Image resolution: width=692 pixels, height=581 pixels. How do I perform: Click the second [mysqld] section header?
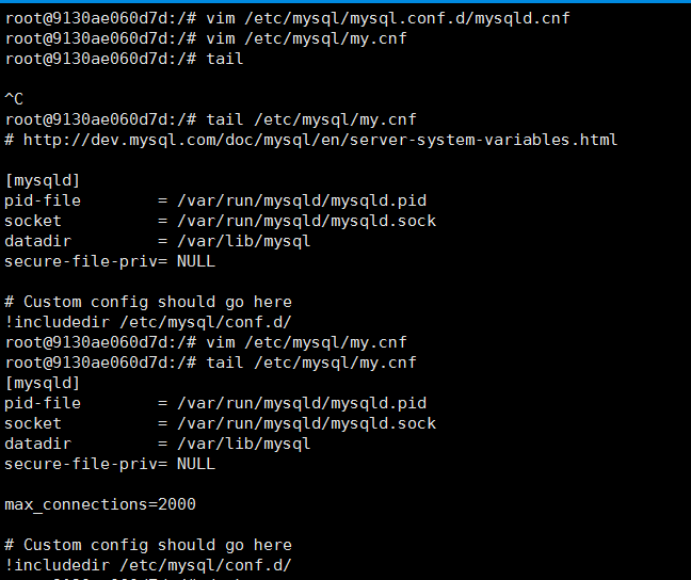pos(43,383)
